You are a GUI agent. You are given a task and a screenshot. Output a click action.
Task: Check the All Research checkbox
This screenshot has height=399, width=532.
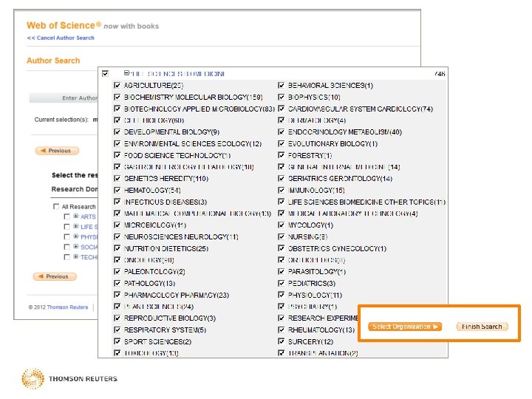(56, 206)
